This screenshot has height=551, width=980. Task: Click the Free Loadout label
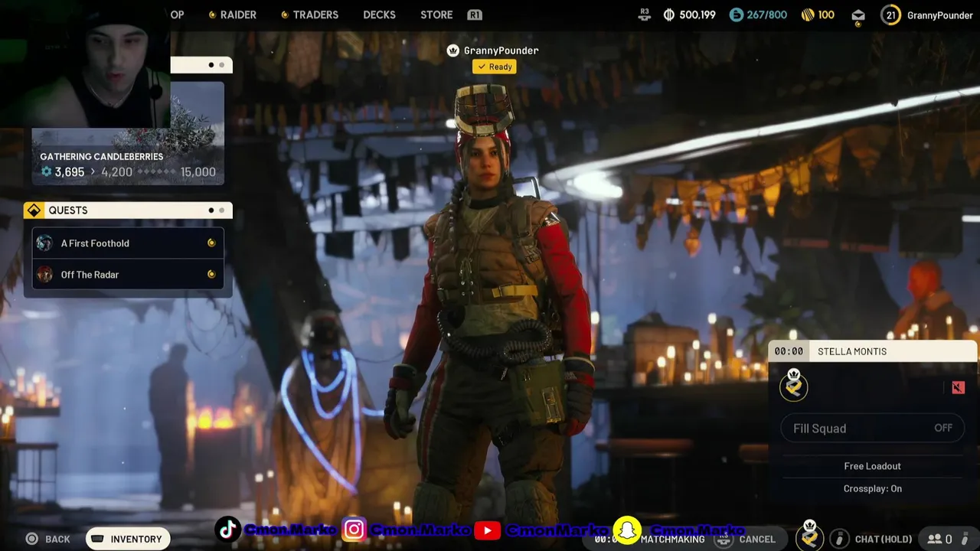coord(872,466)
